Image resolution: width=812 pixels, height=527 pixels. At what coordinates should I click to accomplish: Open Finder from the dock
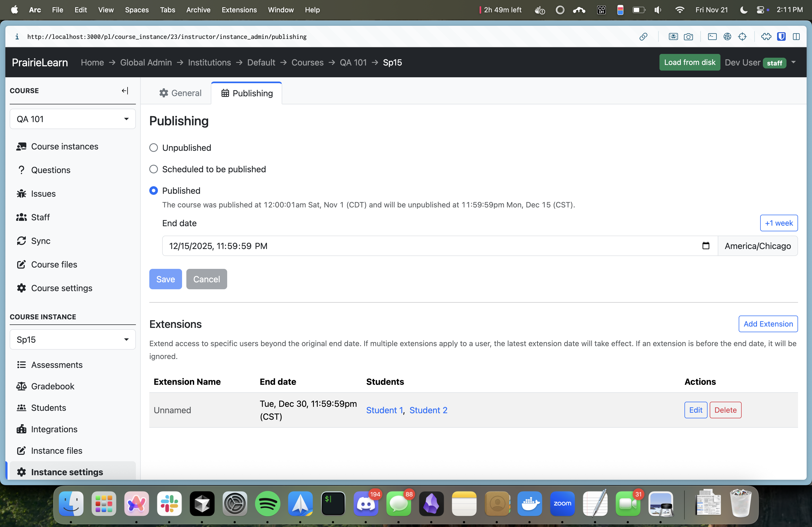point(71,503)
